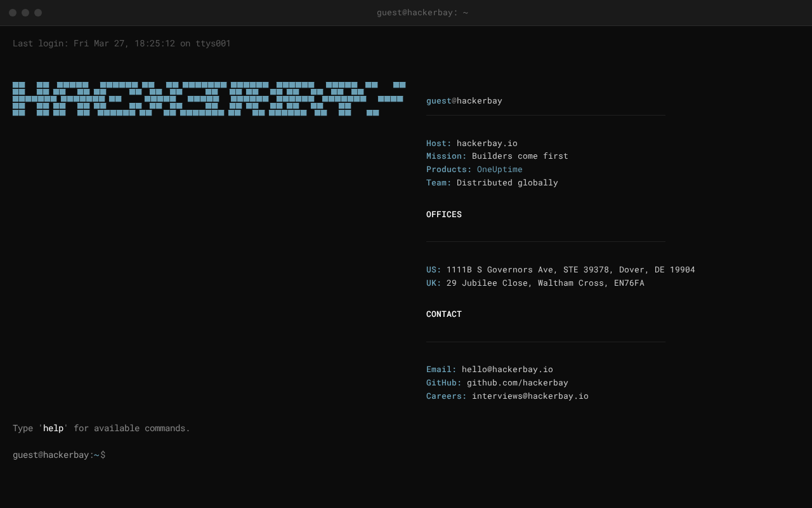Click the Email label
The image size is (812, 508).
click(442, 370)
